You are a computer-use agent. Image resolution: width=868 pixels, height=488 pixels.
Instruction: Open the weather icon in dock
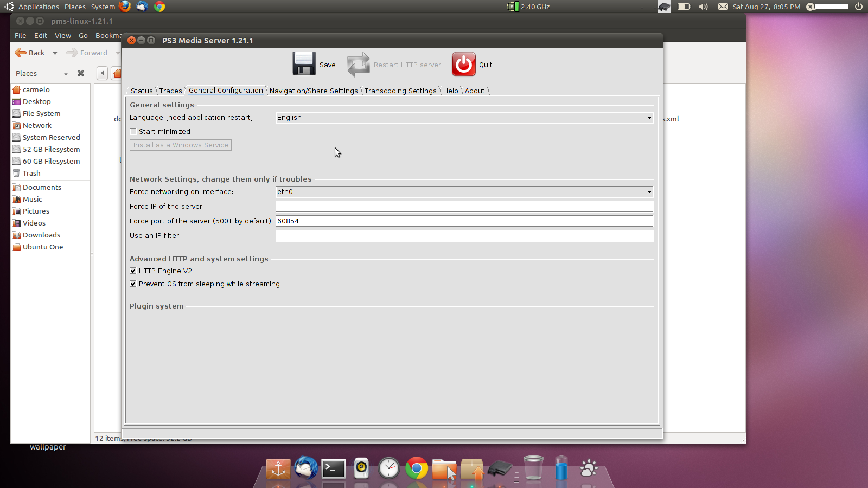589,468
